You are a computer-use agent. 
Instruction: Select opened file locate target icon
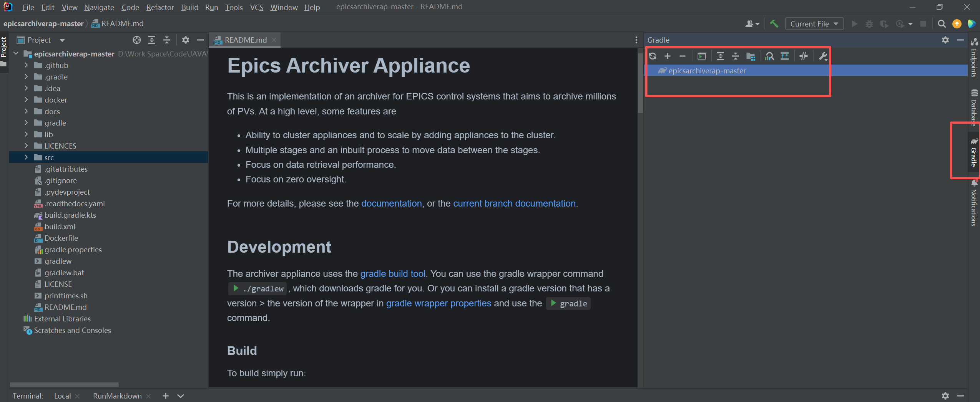[x=137, y=40]
